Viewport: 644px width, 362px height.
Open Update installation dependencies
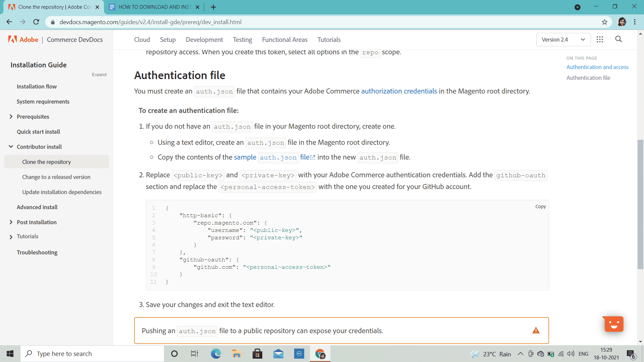click(x=62, y=192)
